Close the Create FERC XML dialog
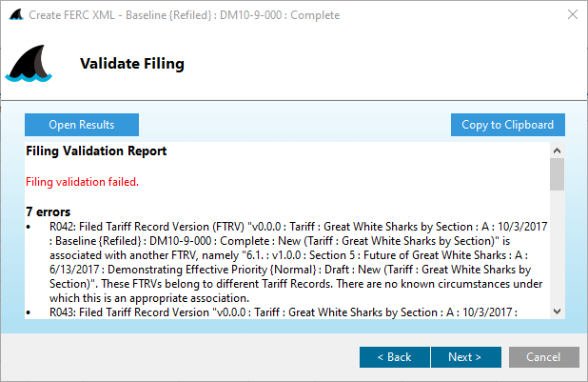The width and height of the screenshot is (588, 382). pyautogui.click(x=572, y=14)
